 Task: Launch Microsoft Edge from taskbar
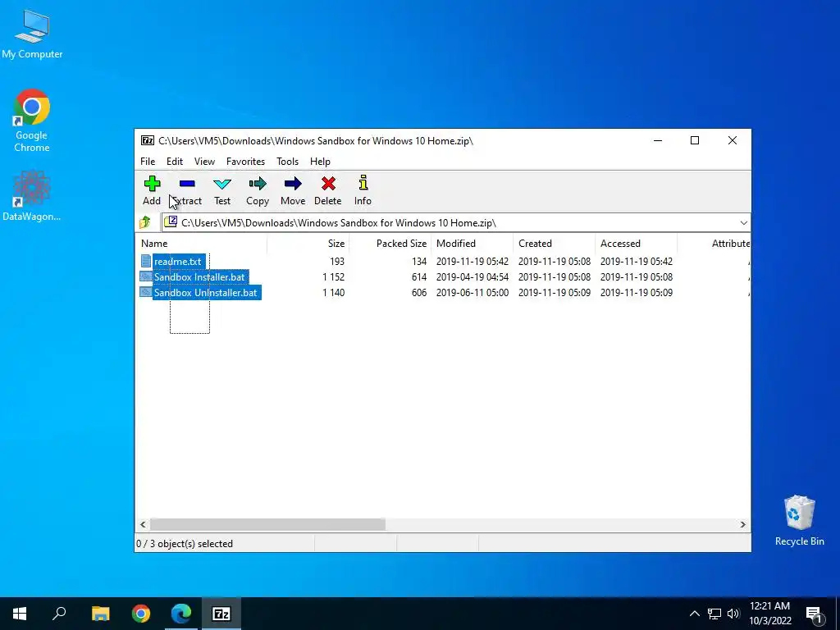pyautogui.click(x=181, y=614)
